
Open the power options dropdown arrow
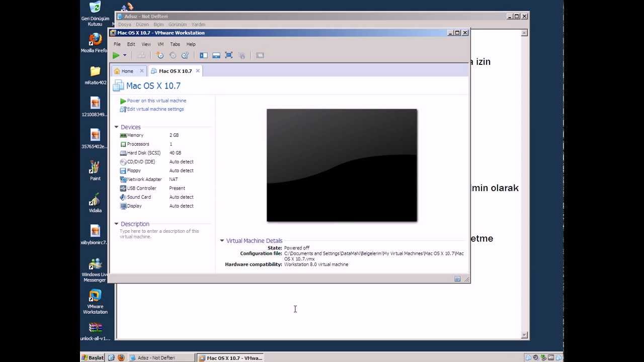[x=125, y=55]
